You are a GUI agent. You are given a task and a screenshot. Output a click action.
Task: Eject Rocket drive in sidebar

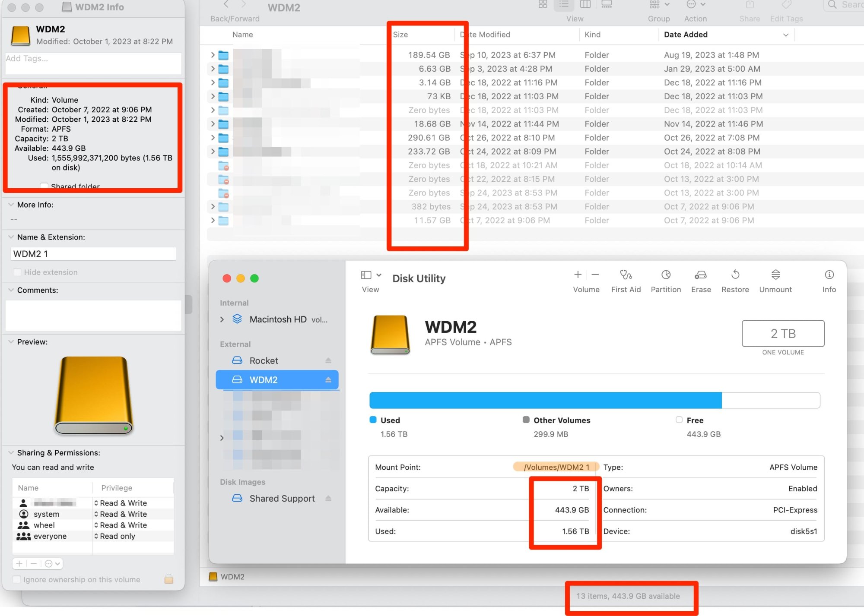coord(328,360)
